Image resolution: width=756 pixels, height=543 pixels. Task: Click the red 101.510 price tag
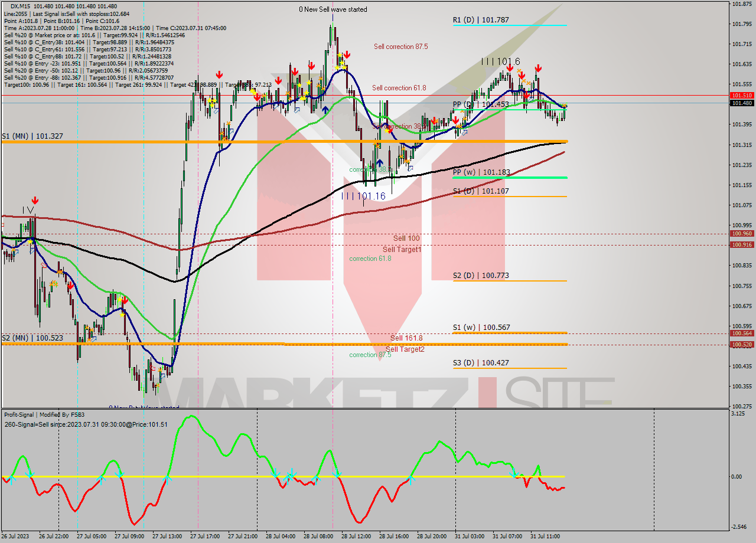pos(742,95)
